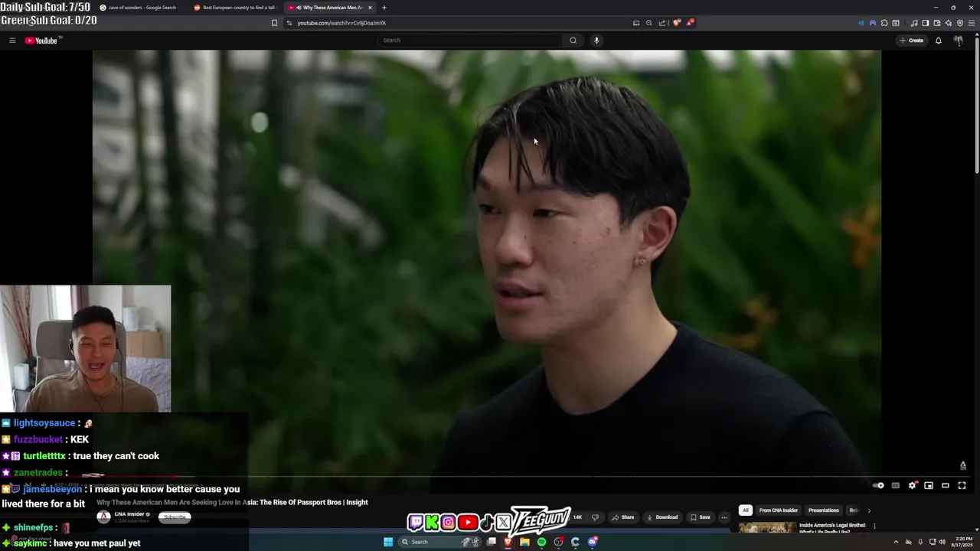980x551 pixels.
Task: Open Discord from the taskbar
Action: 593,542
